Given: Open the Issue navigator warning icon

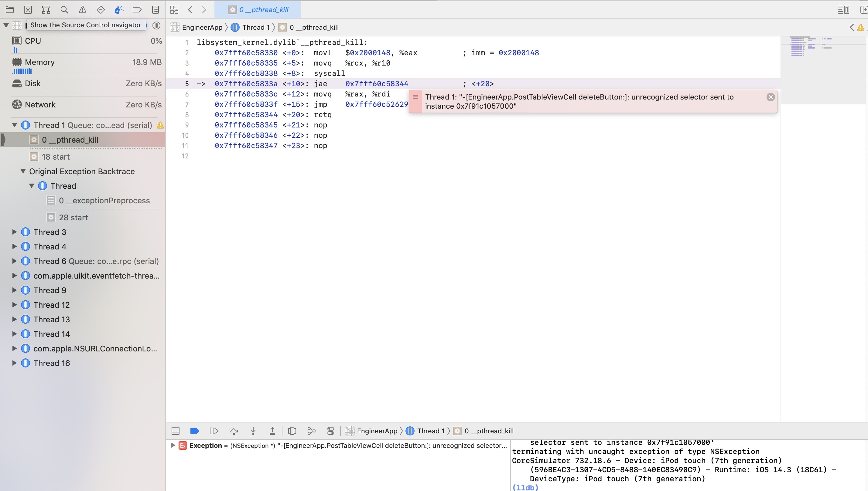Looking at the screenshot, I should [83, 10].
